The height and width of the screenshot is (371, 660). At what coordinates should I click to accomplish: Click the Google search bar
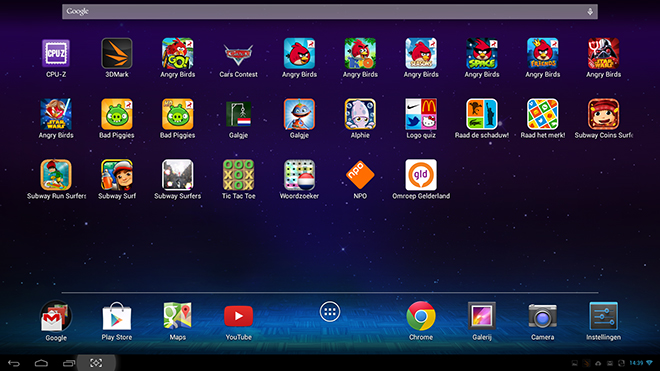[x=330, y=12]
